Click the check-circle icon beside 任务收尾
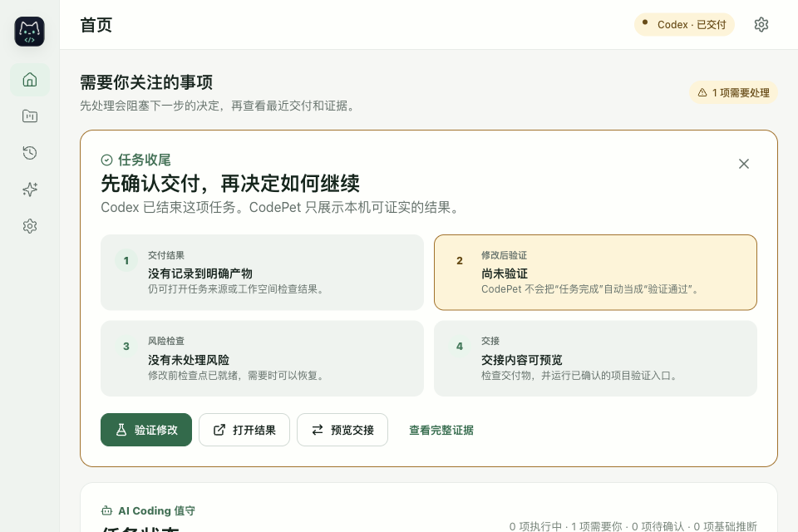This screenshot has height=532, width=798. click(106, 160)
